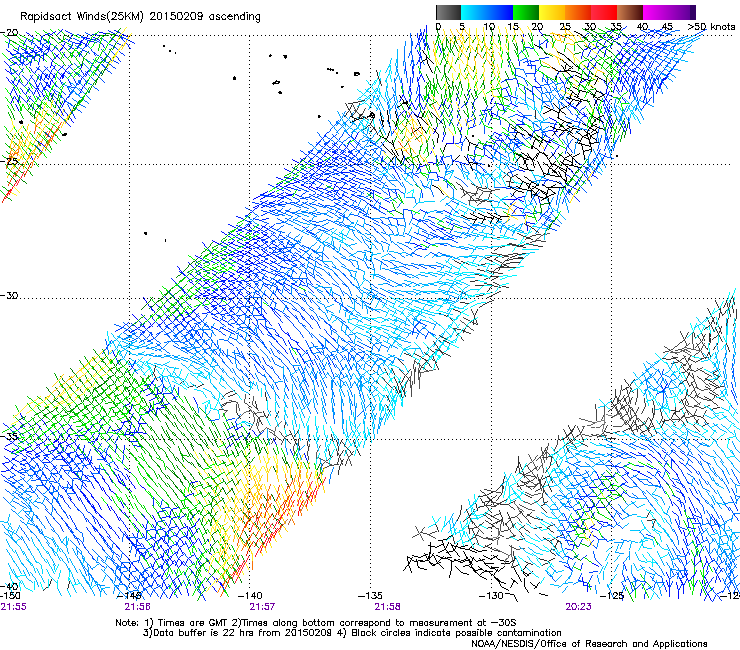
Task: Click the '21:56' pass time label
Action: (137, 607)
